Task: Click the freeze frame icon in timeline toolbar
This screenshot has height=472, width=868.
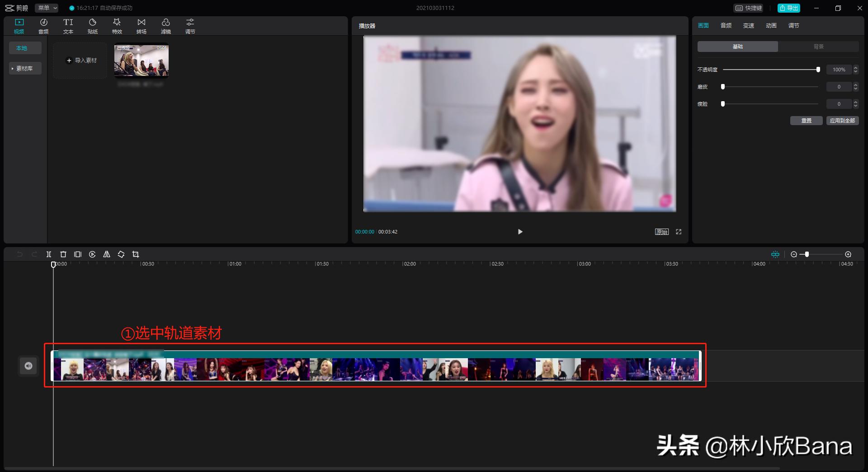Action: pos(78,254)
